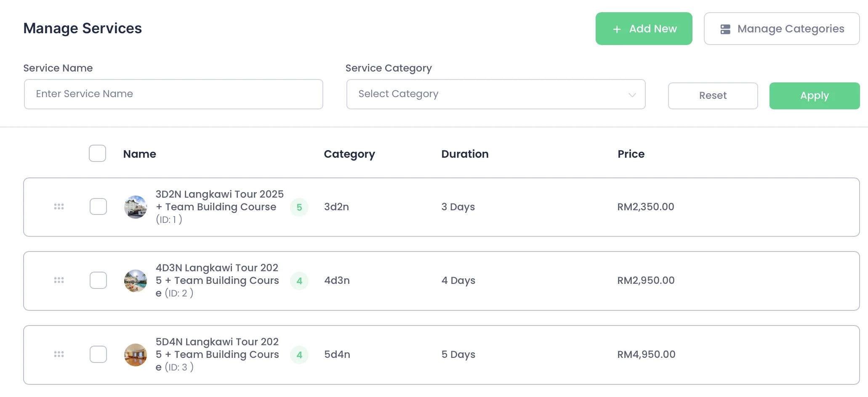
Task: Toggle the select-all checkbox in table header
Action: pos(97,154)
